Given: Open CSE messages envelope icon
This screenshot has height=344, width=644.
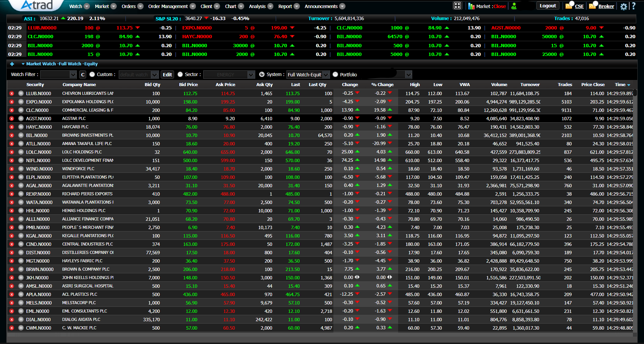Looking at the screenshot, I should (x=569, y=6).
